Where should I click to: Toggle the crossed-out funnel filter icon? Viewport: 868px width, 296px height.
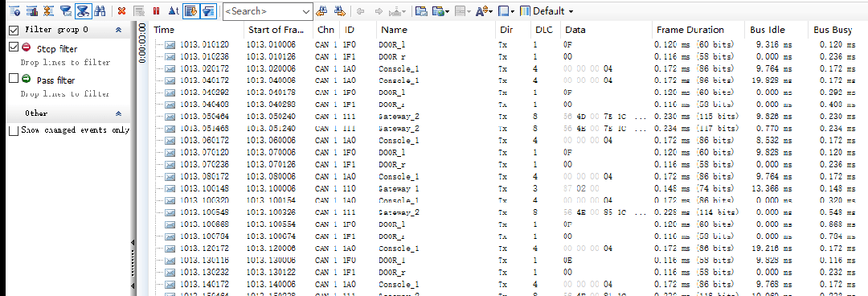(83, 10)
